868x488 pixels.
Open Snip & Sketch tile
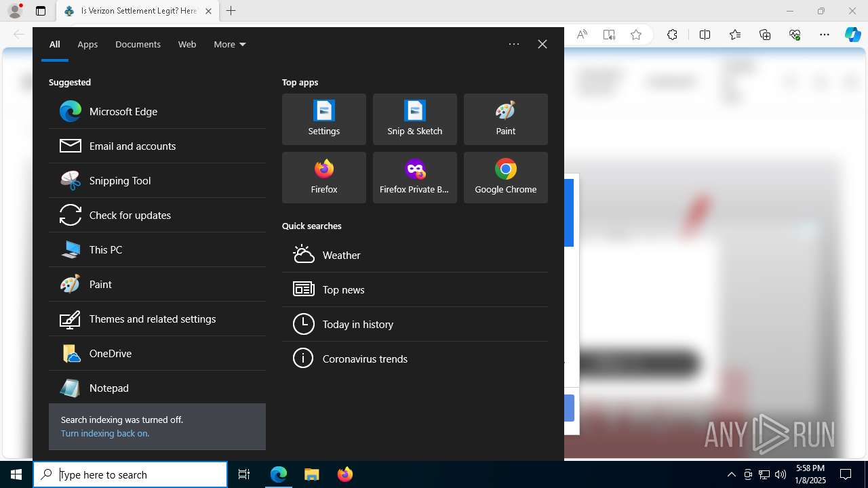coord(415,119)
